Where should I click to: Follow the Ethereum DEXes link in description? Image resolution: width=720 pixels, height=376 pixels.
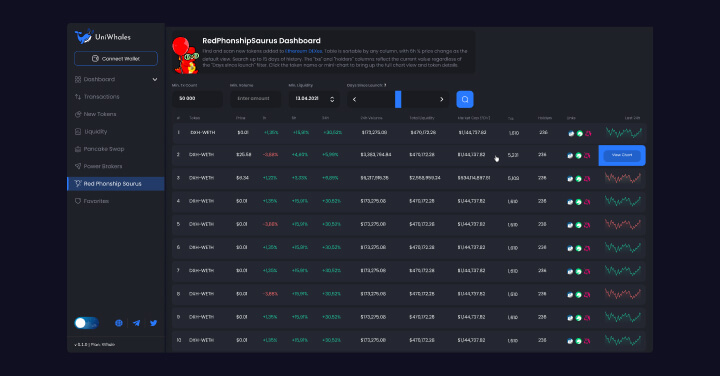tap(304, 51)
